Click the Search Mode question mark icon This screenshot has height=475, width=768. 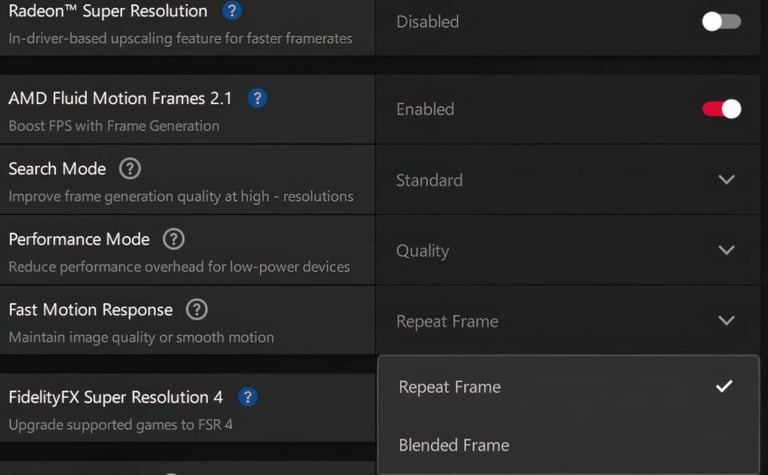130,169
